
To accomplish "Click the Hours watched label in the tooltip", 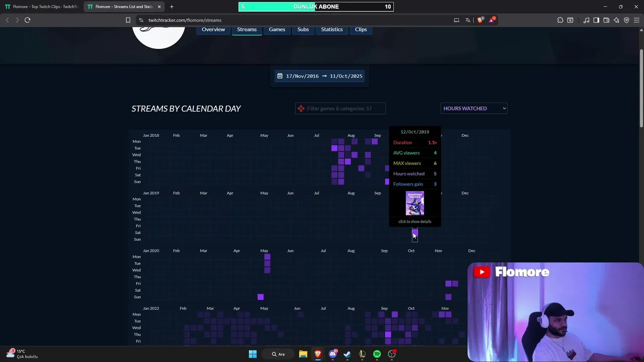I will pyautogui.click(x=409, y=173).
